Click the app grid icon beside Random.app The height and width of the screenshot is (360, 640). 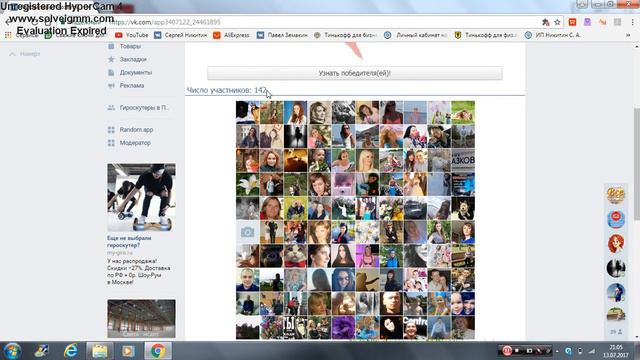(x=111, y=130)
